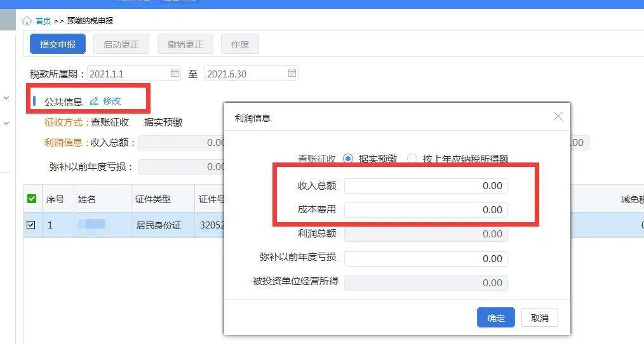Click the start date field 2021.1.1

(x=134, y=74)
